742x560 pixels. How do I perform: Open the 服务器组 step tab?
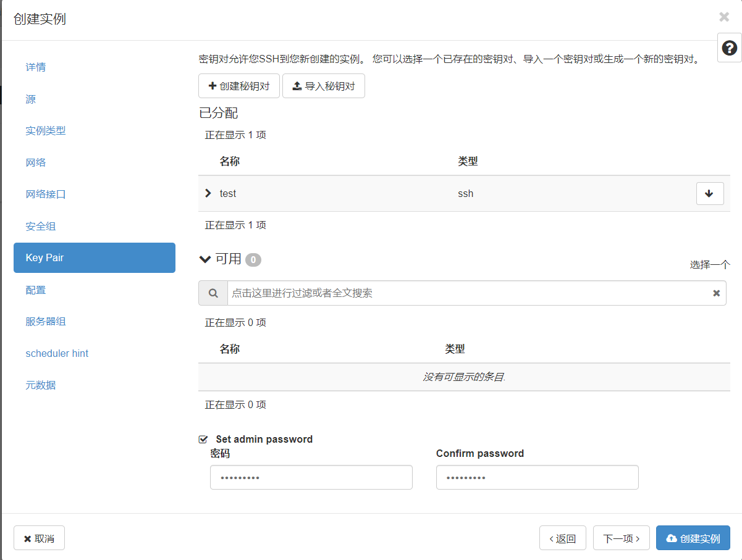tap(95, 322)
